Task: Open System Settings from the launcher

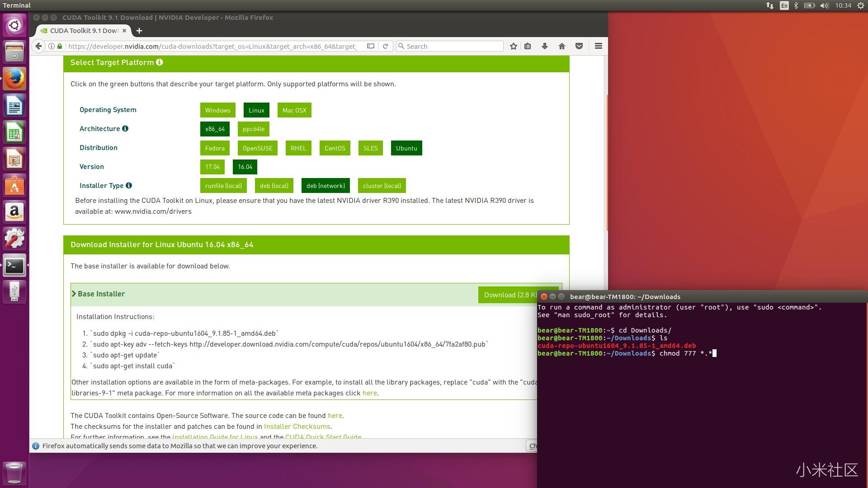Action: 14,239
